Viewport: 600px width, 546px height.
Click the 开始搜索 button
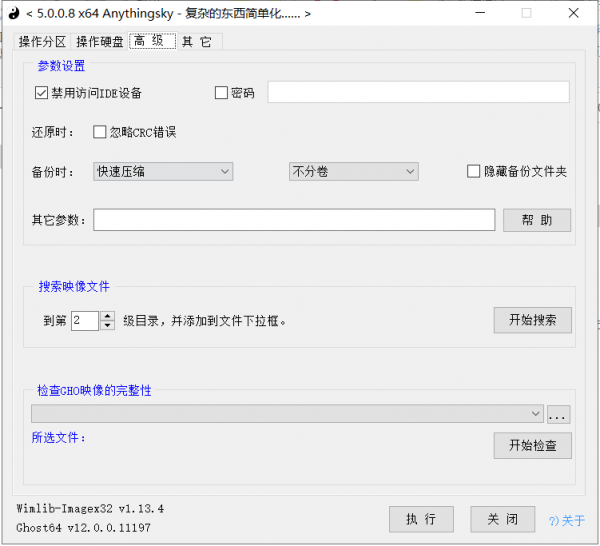(x=533, y=320)
